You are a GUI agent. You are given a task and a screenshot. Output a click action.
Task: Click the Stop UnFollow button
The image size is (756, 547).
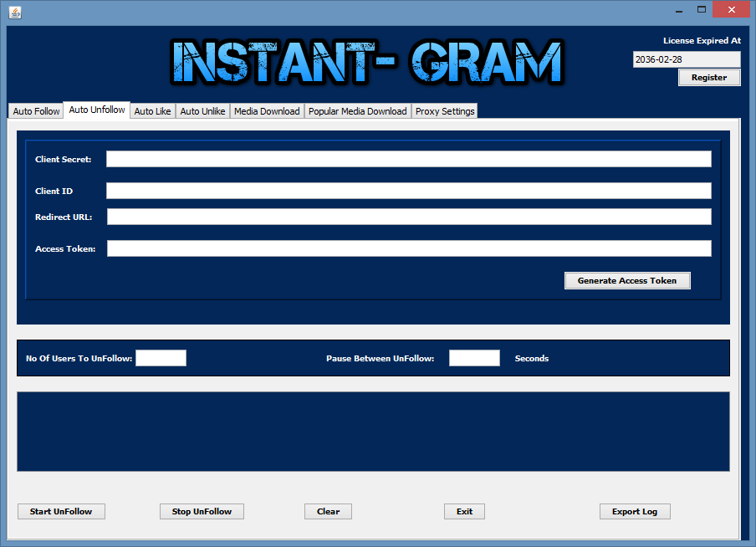(202, 511)
